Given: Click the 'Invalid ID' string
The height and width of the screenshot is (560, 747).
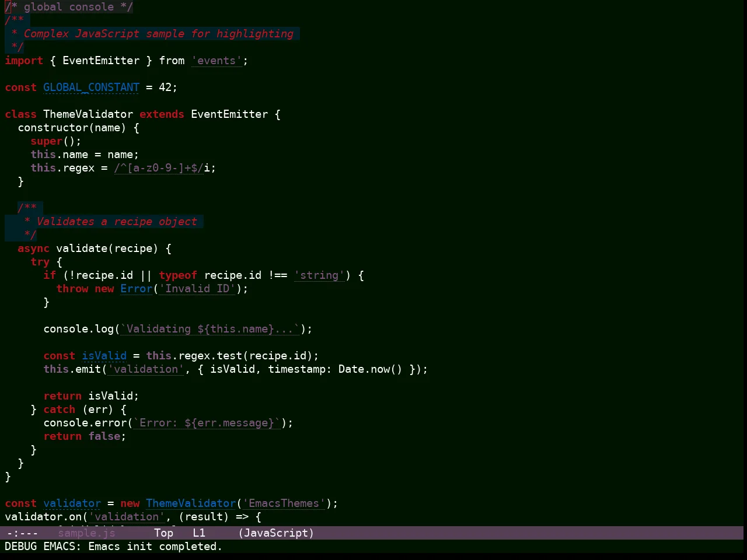Looking at the screenshot, I should (197, 289).
